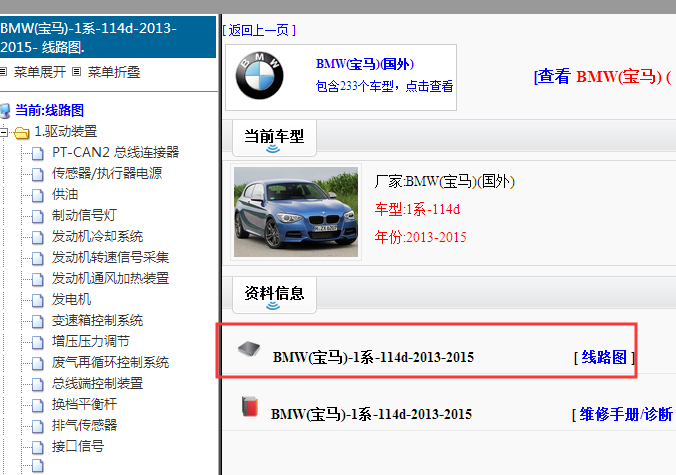The image size is (676, 475).
Task: Expand all menus via 菜单展开
Action: pos(40,72)
